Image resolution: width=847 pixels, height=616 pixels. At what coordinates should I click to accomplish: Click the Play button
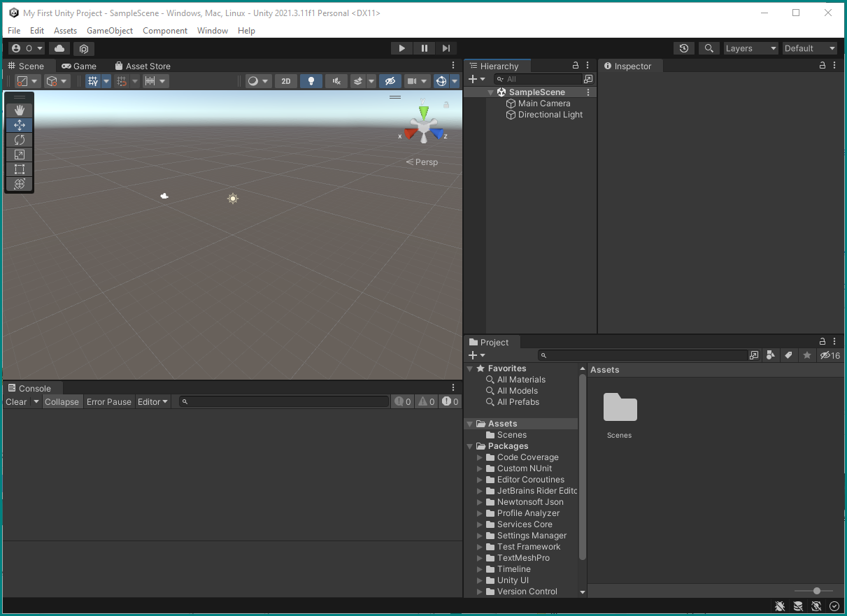[401, 48]
